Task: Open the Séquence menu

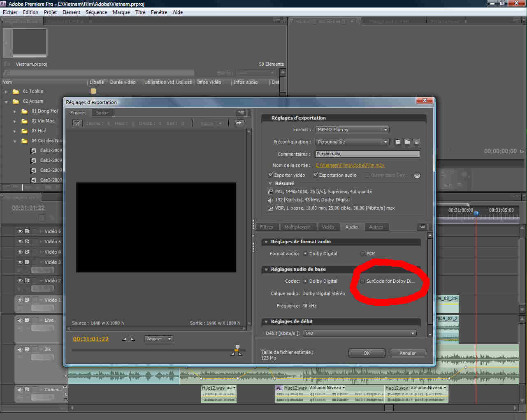Action: pos(96,12)
